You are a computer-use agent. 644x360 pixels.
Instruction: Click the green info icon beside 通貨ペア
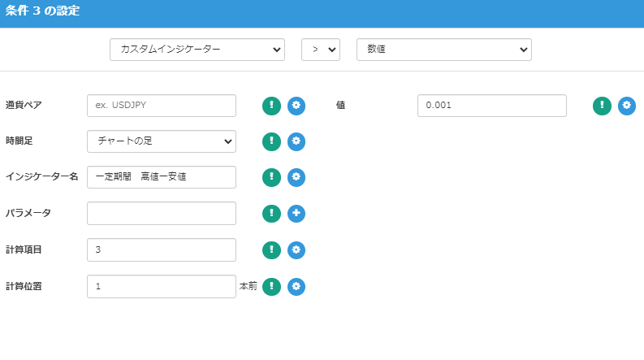271,106
